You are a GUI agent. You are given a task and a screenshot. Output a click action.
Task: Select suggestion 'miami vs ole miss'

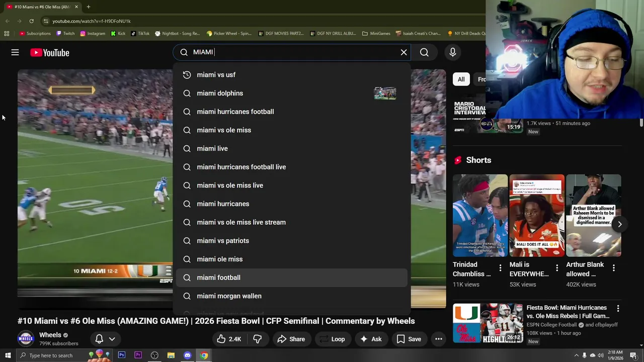[291, 130]
